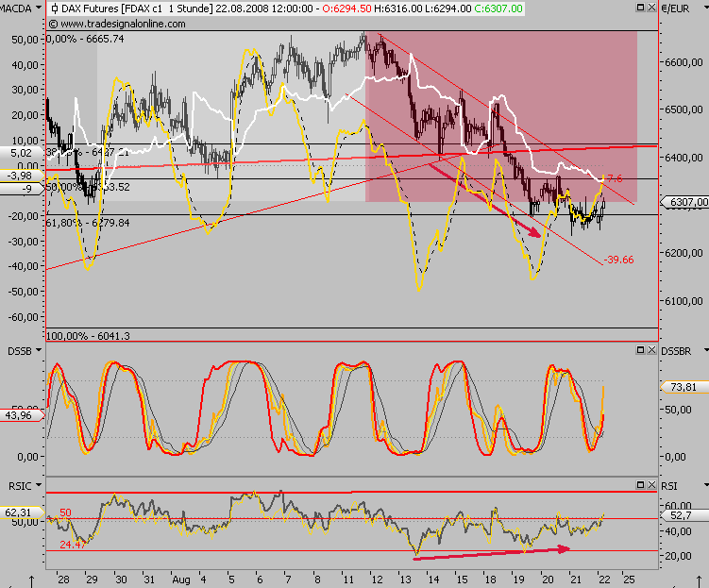Click the 5,02 MACD value tag
The width and height of the screenshot is (709, 588).
pos(22,153)
